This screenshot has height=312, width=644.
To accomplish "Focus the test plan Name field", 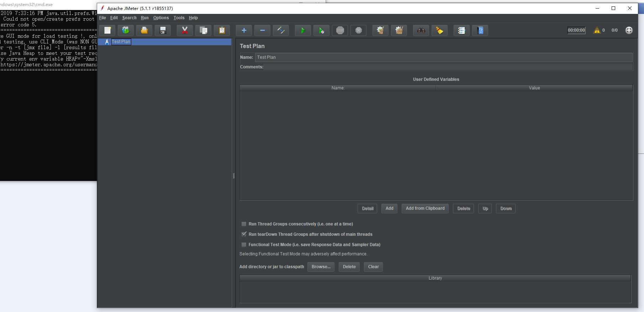I will pos(444,57).
